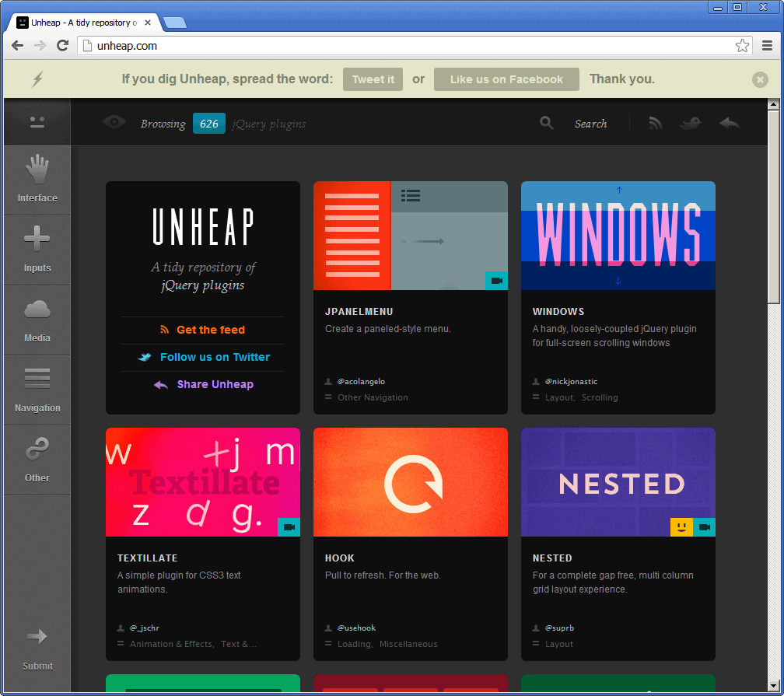Image resolution: width=784 pixels, height=696 pixels.
Task: Dismiss the spread-the-word banner
Action: (x=760, y=79)
